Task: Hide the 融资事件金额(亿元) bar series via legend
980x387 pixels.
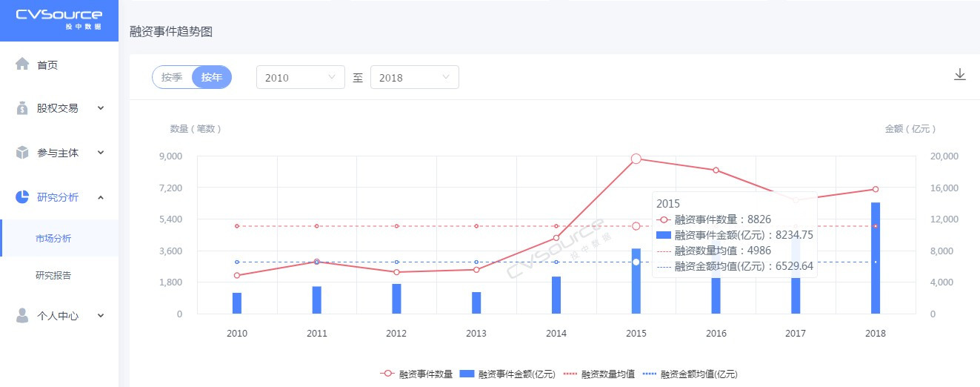Action: [508, 374]
